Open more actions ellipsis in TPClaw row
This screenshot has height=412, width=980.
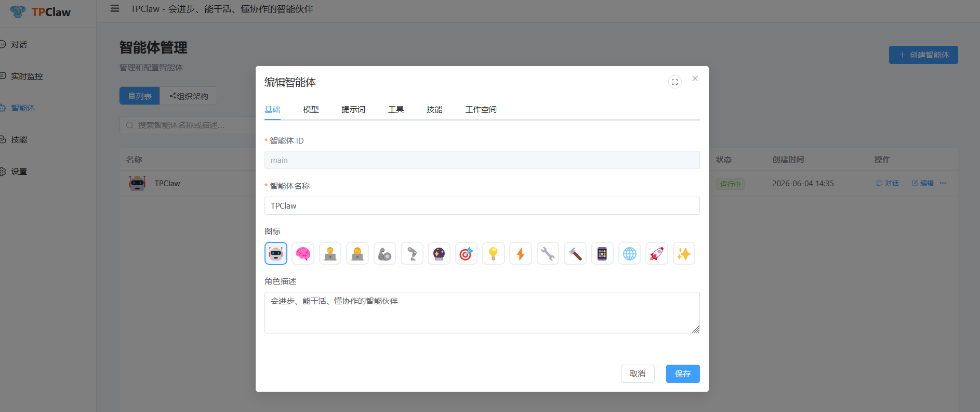point(943,183)
